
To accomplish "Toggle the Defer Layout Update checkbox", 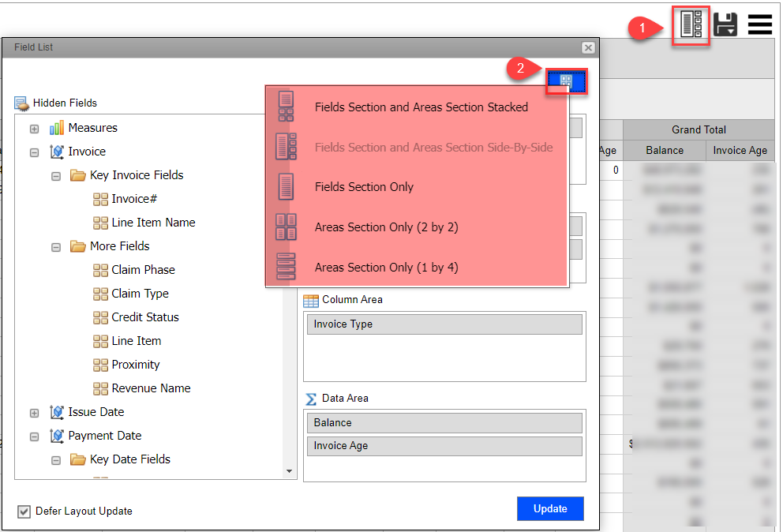I will coord(24,511).
